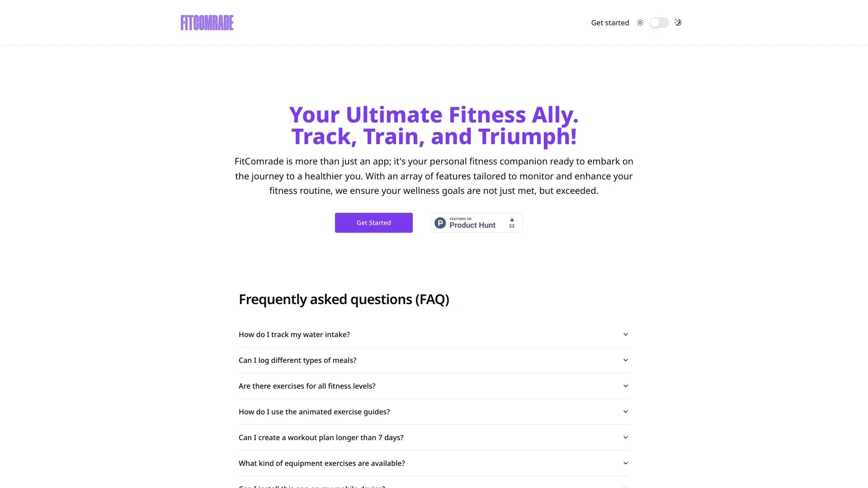Expand 'How do I track my water intake?' FAQ
868x488 pixels.
pos(434,334)
